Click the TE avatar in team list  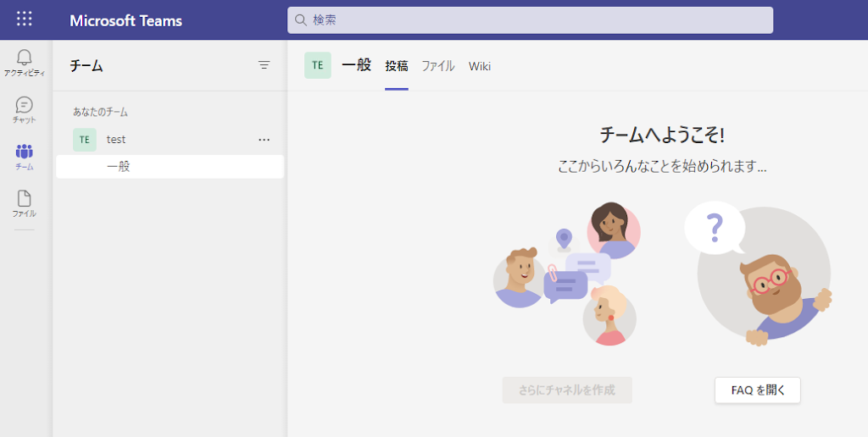click(x=85, y=140)
